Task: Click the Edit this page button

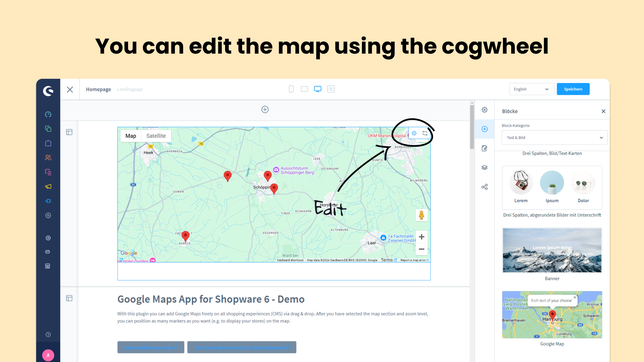Action: pos(241,347)
